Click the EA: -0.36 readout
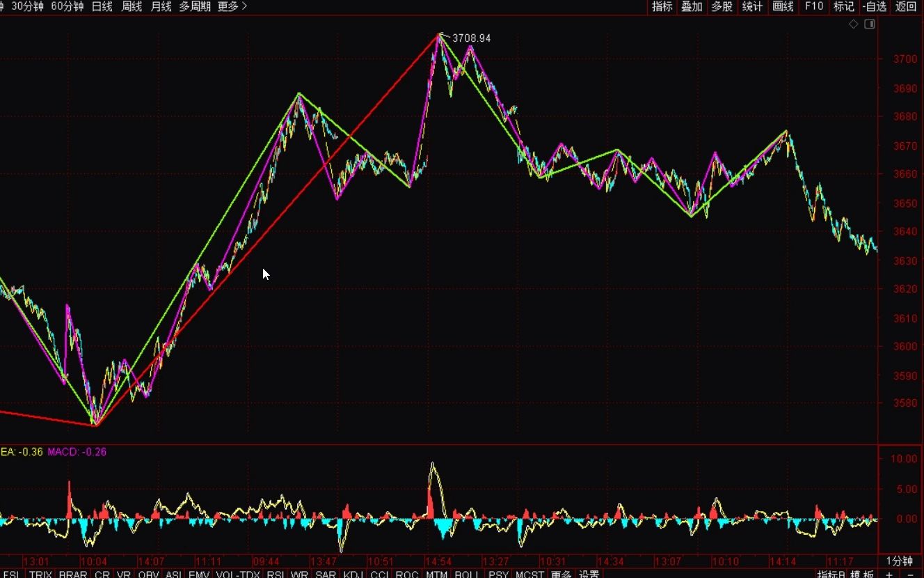924x578 pixels. (22, 452)
